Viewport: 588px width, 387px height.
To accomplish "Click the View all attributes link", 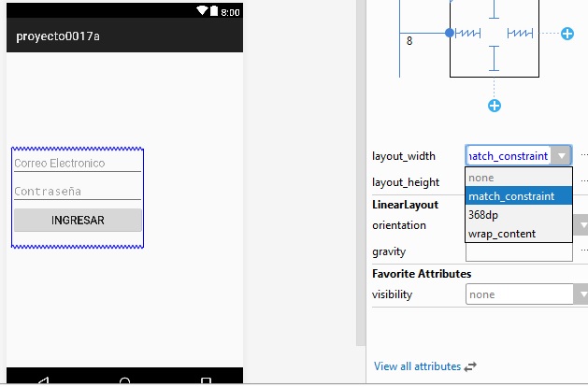I will (x=417, y=366).
